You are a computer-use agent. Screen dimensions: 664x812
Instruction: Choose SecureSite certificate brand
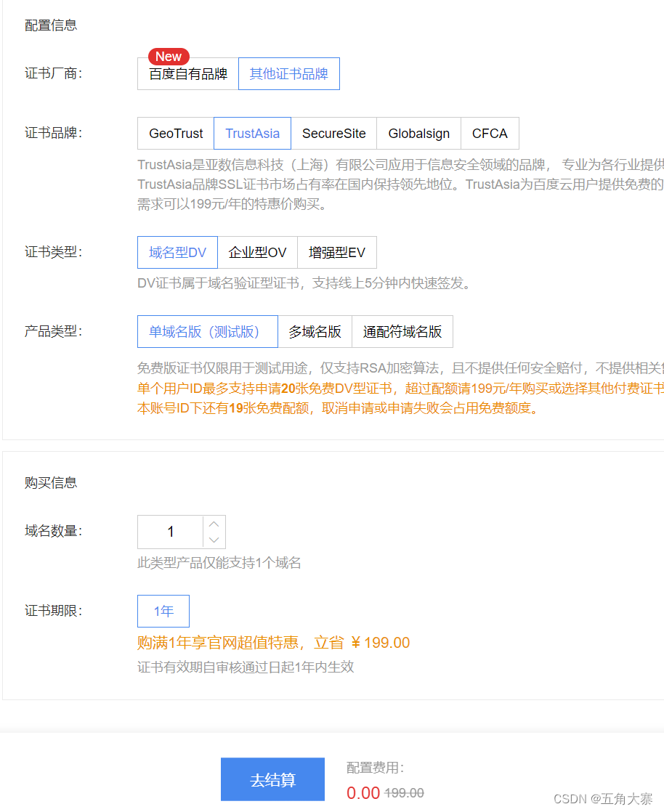[333, 133]
